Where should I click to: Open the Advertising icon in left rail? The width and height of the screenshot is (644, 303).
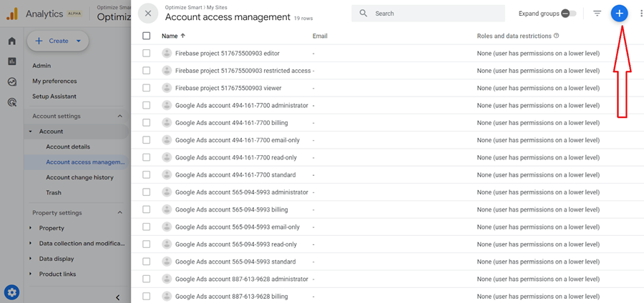click(12, 102)
